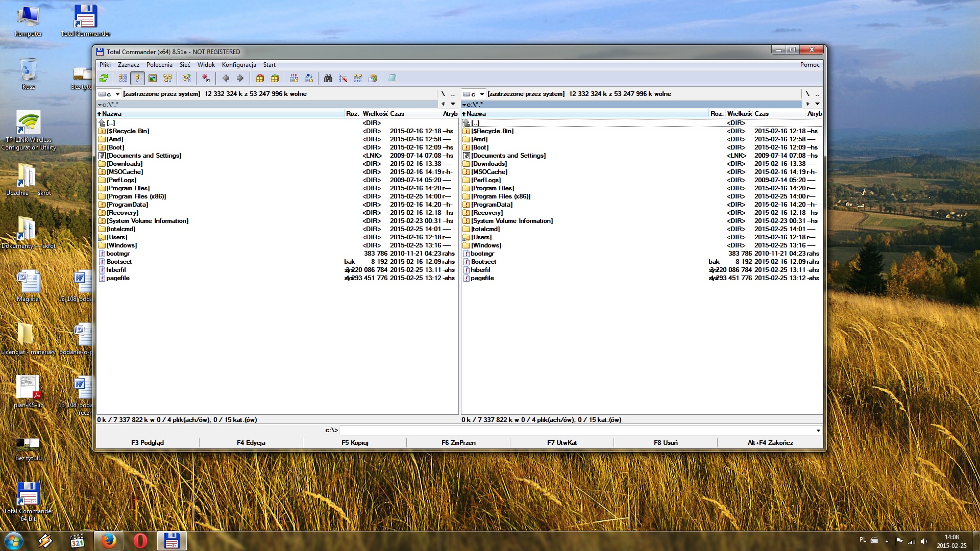
Task: Open the Widok menu
Action: pos(206,65)
